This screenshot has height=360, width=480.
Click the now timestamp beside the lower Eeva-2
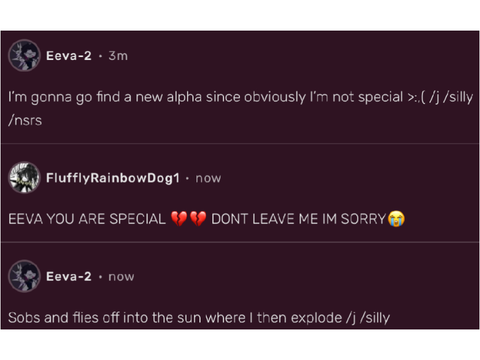pyautogui.click(x=121, y=277)
